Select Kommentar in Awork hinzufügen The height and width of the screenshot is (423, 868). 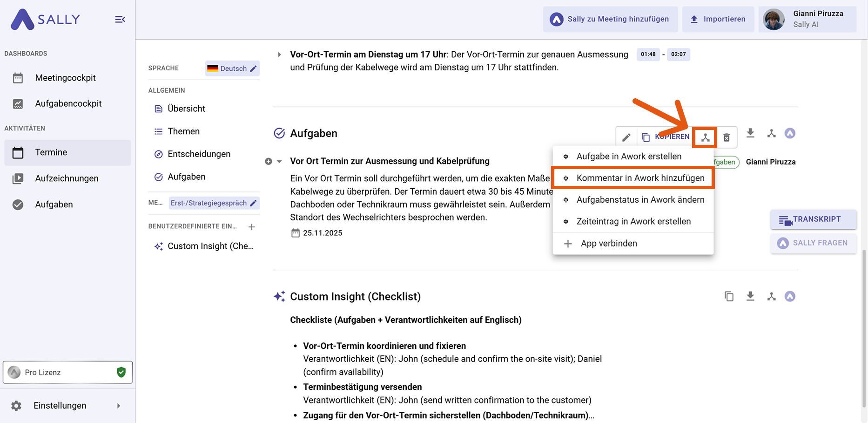640,178
